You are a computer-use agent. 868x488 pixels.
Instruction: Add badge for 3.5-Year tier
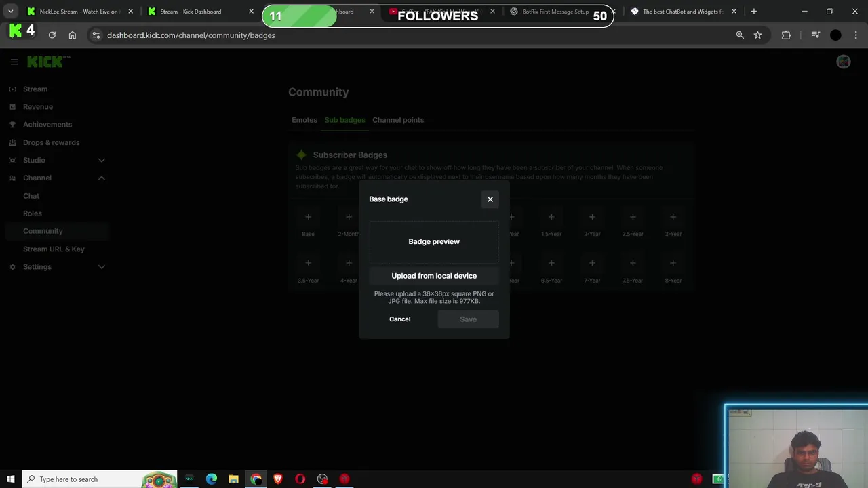(x=308, y=263)
